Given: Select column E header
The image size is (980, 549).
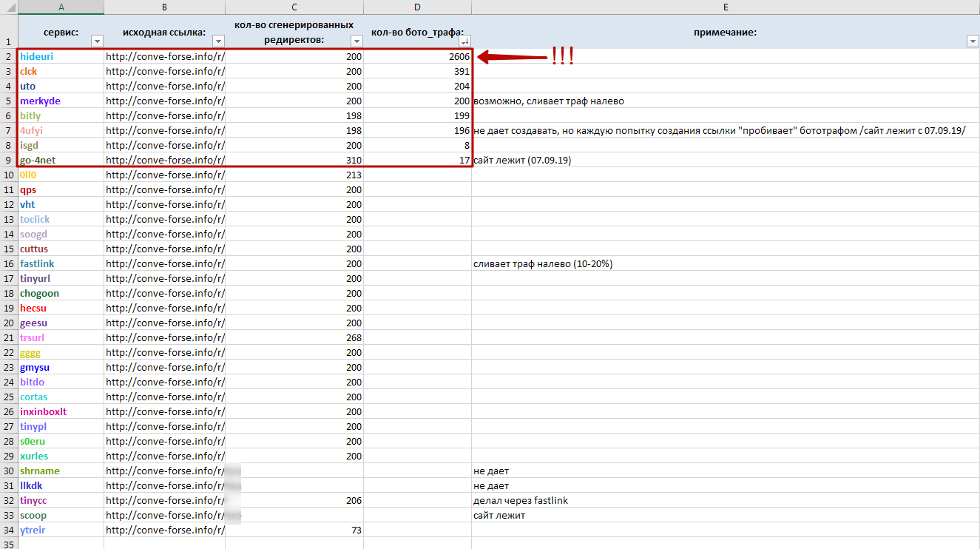Looking at the screenshot, I should coord(726,7).
